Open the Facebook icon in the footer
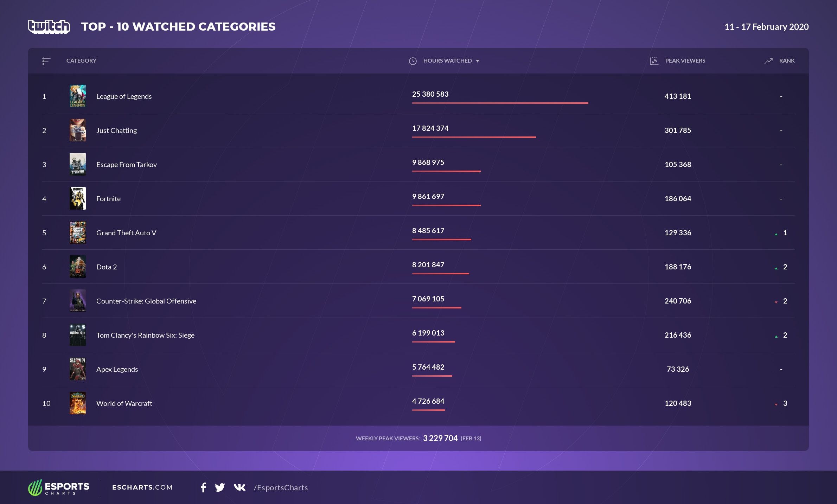The width and height of the screenshot is (837, 504). click(x=203, y=487)
